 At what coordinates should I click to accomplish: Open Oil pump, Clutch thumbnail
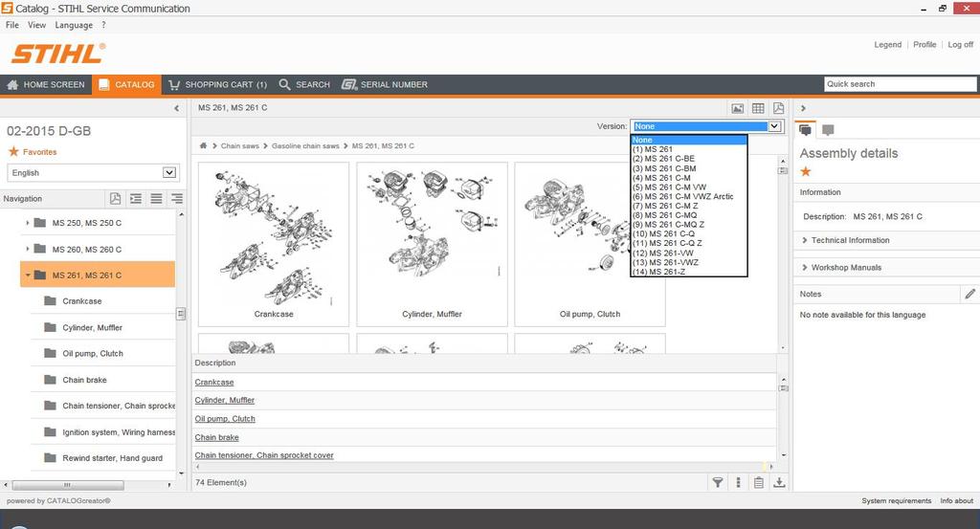[590, 244]
